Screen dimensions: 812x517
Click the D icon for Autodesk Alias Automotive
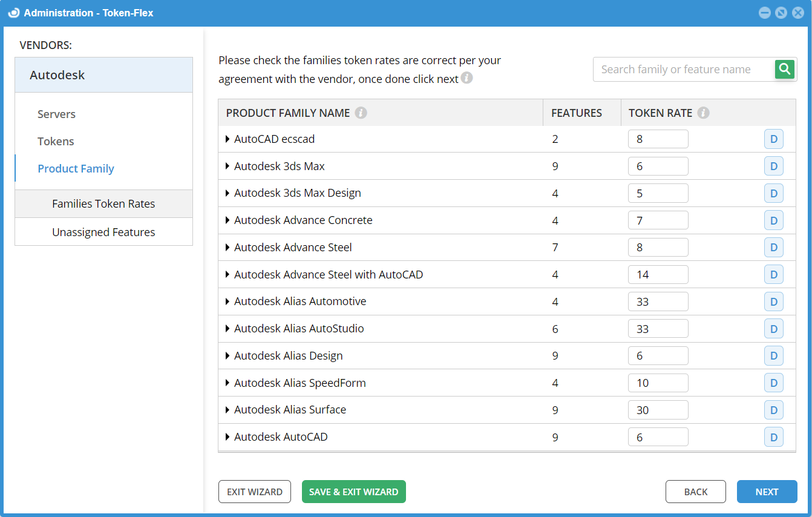773,301
